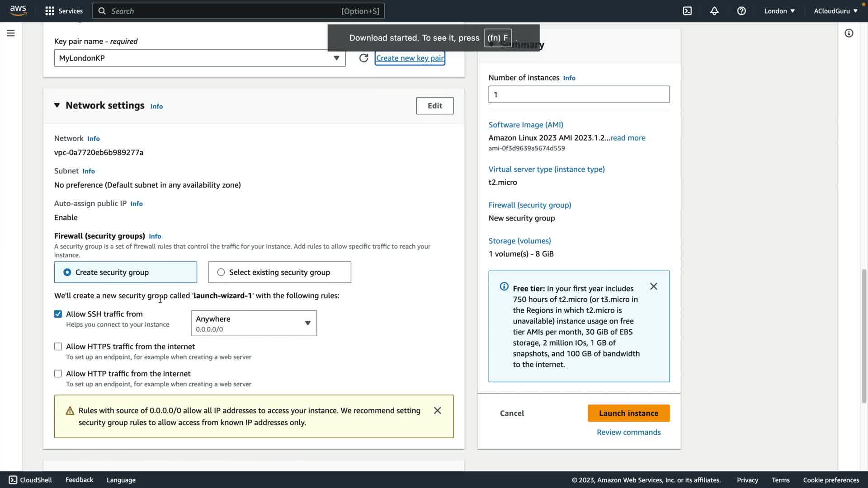Open CloudShell from the top bar icon

(687, 11)
